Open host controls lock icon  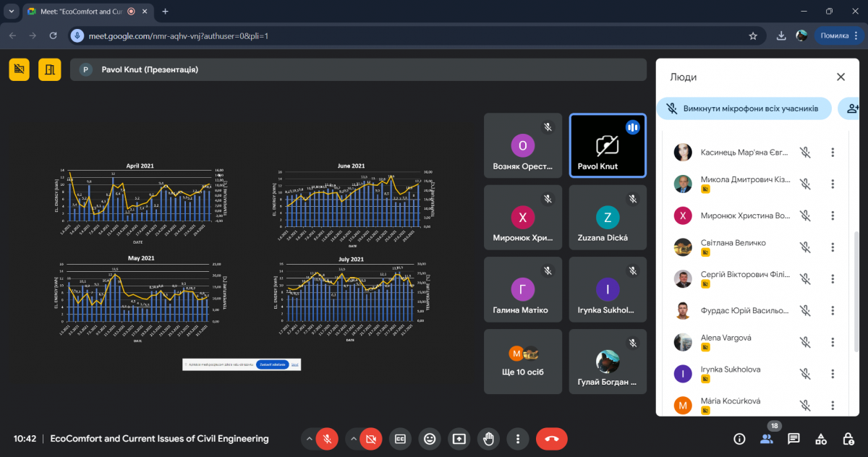[x=848, y=438]
